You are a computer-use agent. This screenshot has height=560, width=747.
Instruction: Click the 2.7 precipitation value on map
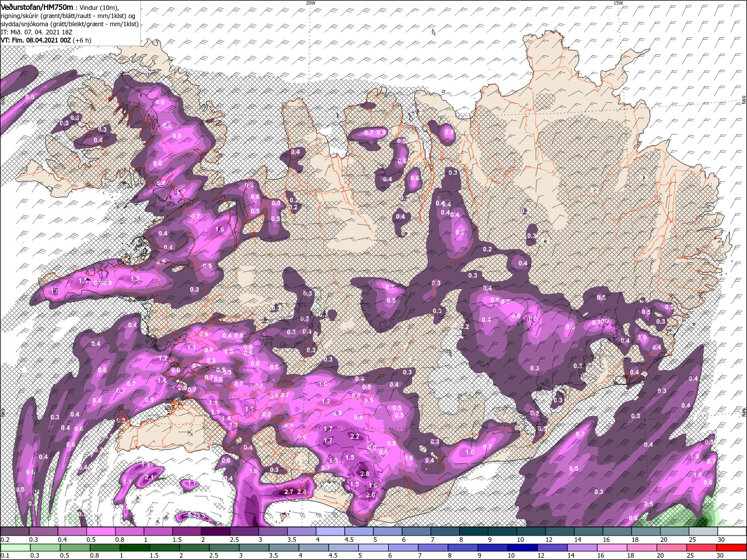point(288,492)
